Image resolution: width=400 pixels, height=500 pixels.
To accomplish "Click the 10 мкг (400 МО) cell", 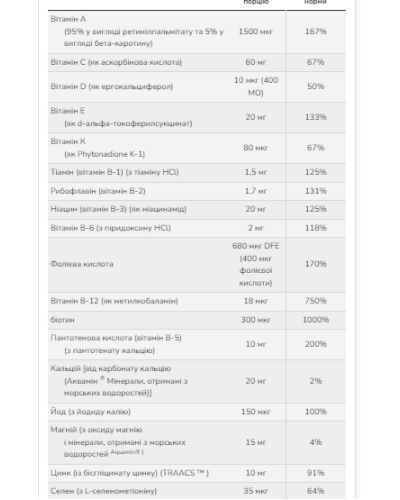I will pyautogui.click(x=256, y=86).
